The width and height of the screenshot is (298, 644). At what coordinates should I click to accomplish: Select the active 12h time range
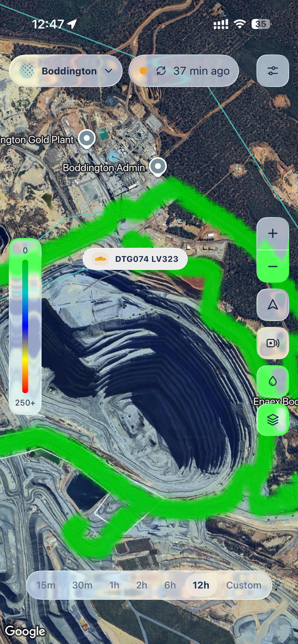201,585
